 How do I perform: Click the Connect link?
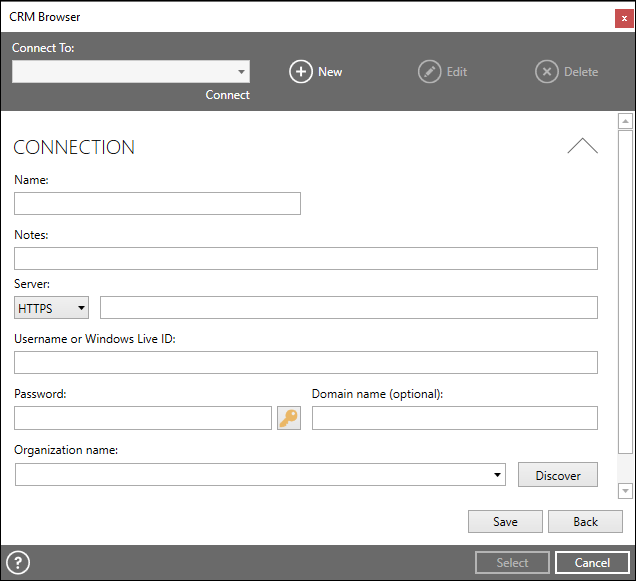(x=228, y=95)
